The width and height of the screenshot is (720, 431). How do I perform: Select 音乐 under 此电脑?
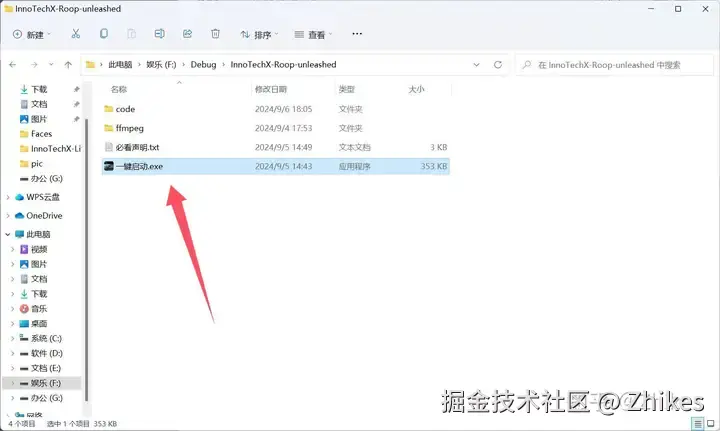39,309
